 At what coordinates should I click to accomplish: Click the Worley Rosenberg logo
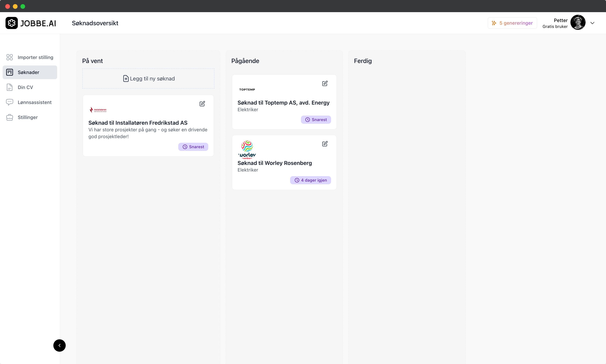[247, 149]
